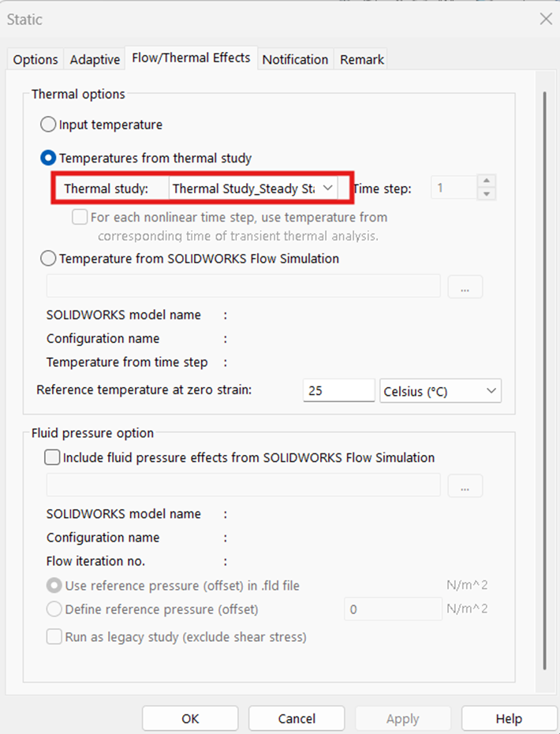This screenshot has width=560, height=734.
Task: Open the Thermal study dropdown
Action: click(327, 188)
